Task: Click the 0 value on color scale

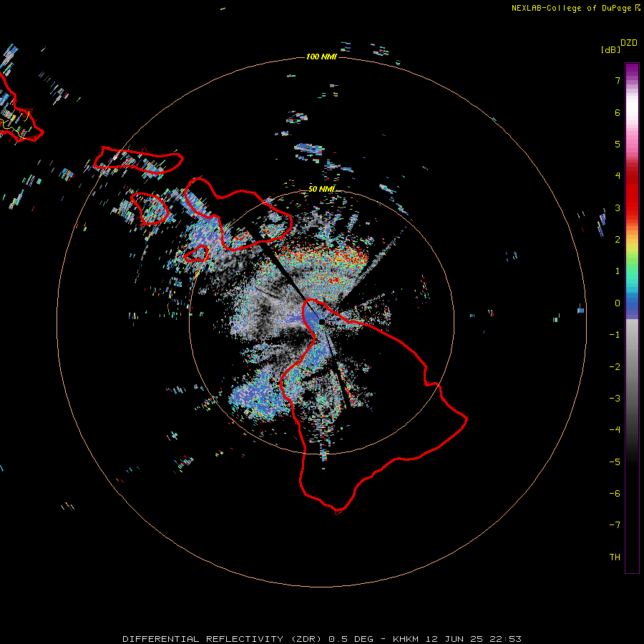Action: pyautogui.click(x=618, y=303)
